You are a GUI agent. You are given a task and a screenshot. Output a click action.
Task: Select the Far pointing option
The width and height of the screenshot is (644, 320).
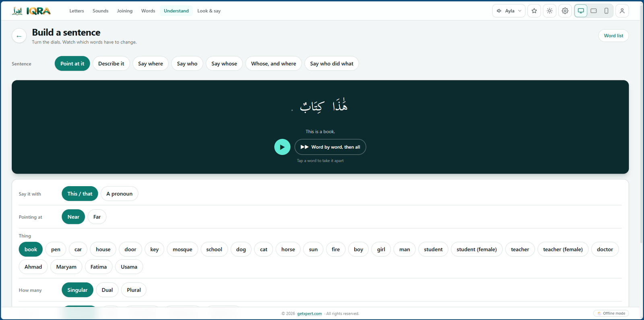[x=97, y=217]
